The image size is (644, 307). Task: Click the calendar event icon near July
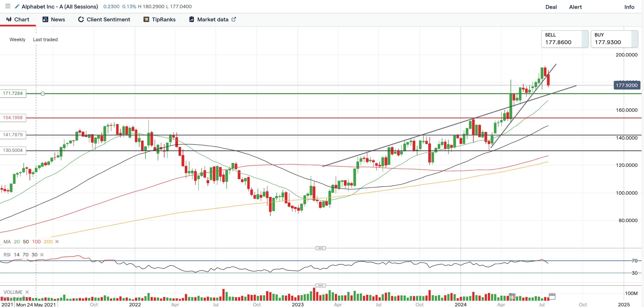pos(552,296)
